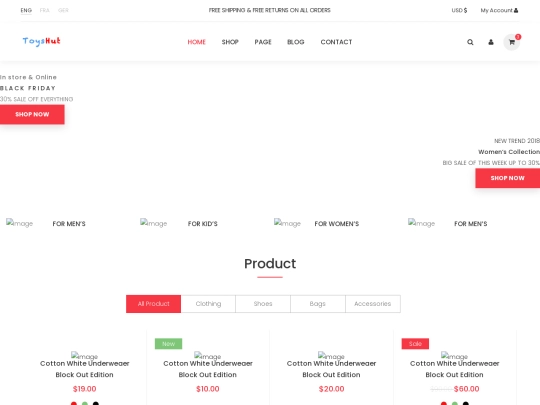Go to HOME menu item
This screenshot has width=540, height=405.
(x=196, y=42)
